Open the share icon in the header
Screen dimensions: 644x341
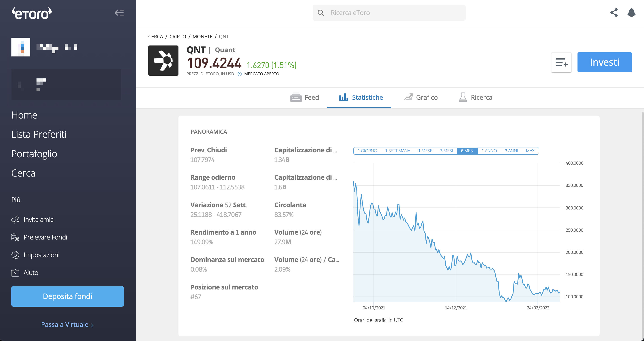coord(614,13)
